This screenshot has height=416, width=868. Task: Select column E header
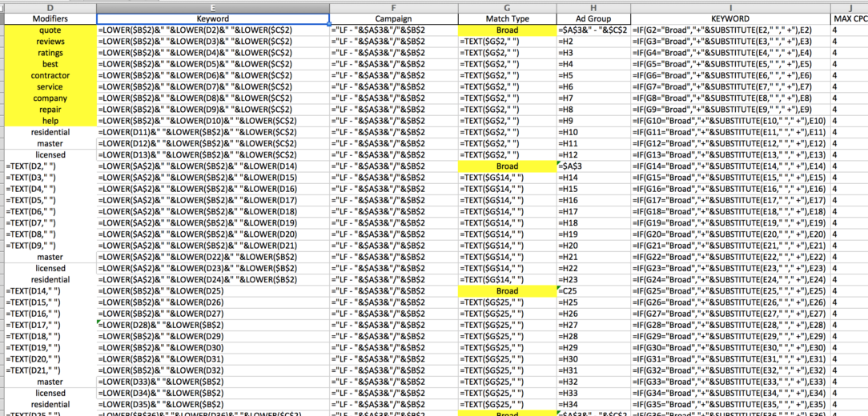[212, 7]
